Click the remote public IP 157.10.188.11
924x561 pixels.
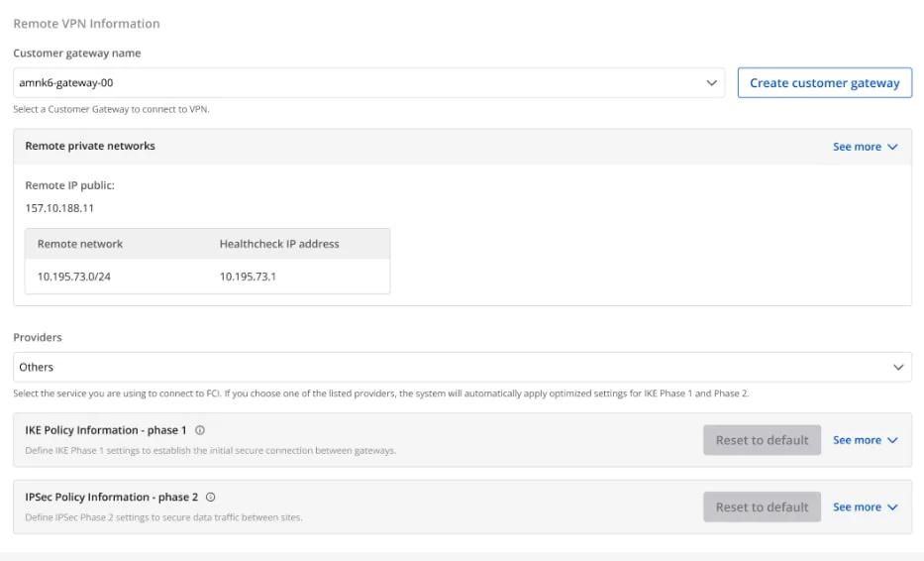pyautogui.click(x=59, y=208)
